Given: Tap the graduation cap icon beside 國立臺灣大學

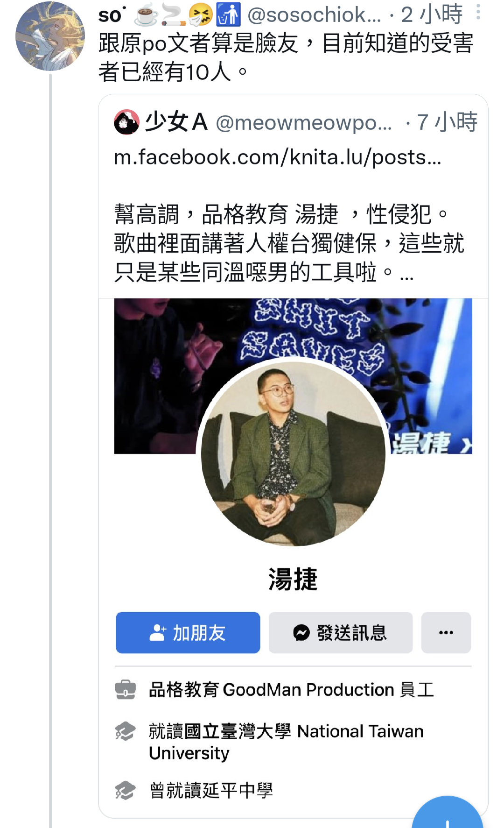Looking at the screenshot, I should pyautogui.click(x=125, y=731).
